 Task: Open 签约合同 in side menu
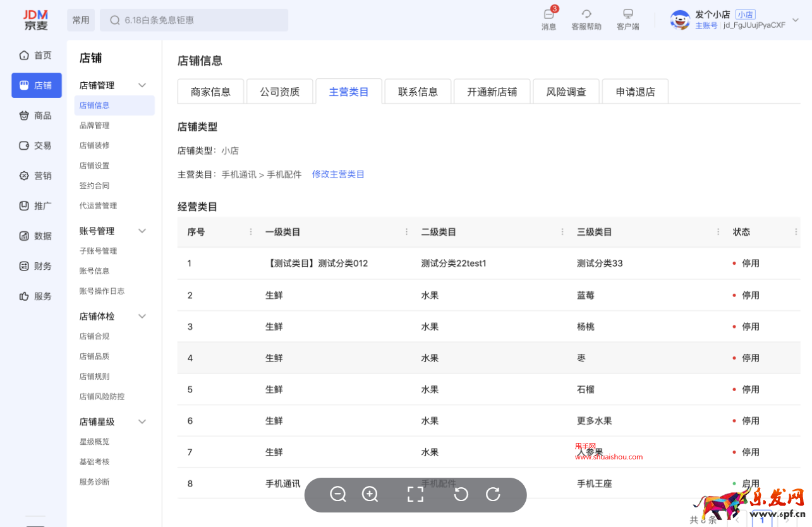(x=94, y=186)
